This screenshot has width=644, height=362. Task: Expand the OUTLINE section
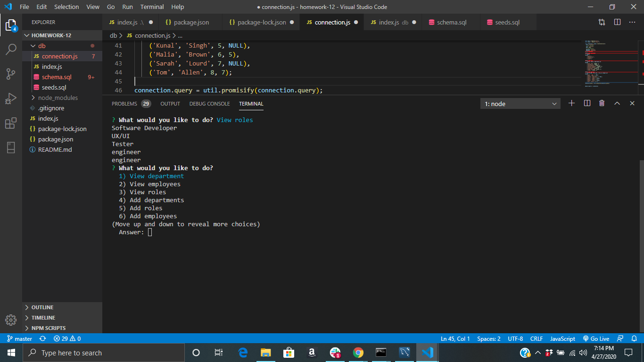pyautogui.click(x=62, y=307)
